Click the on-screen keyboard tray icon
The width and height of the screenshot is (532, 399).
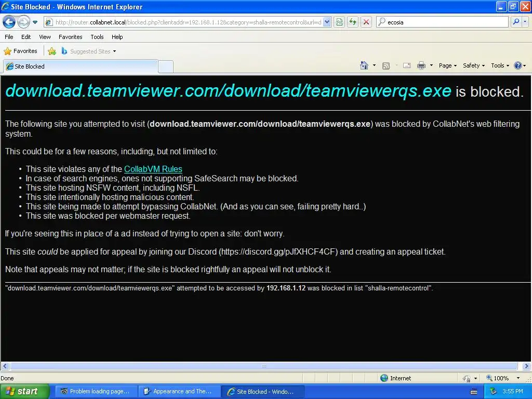[474, 392]
